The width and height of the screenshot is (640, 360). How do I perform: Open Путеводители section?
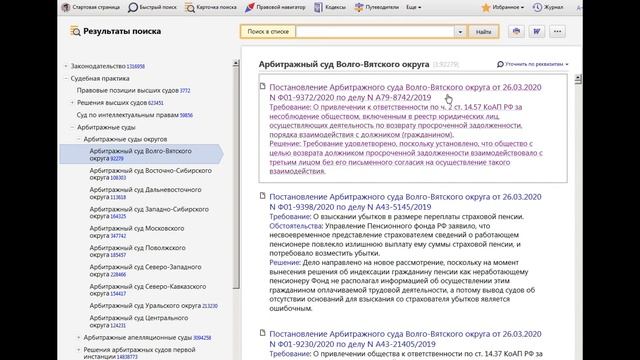click(376, 7)
